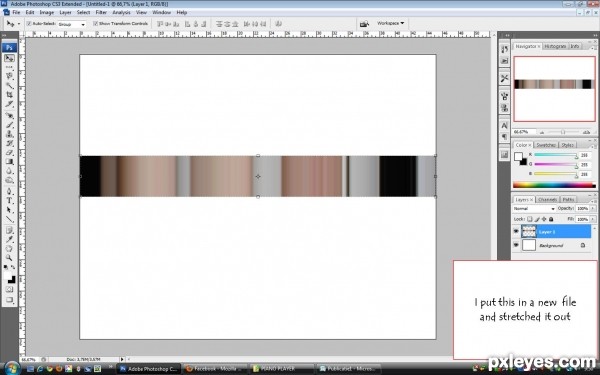Viewport: 600px width, 375px height.
Task: Select the Horizontal Type tool
Action: [9, 201]
